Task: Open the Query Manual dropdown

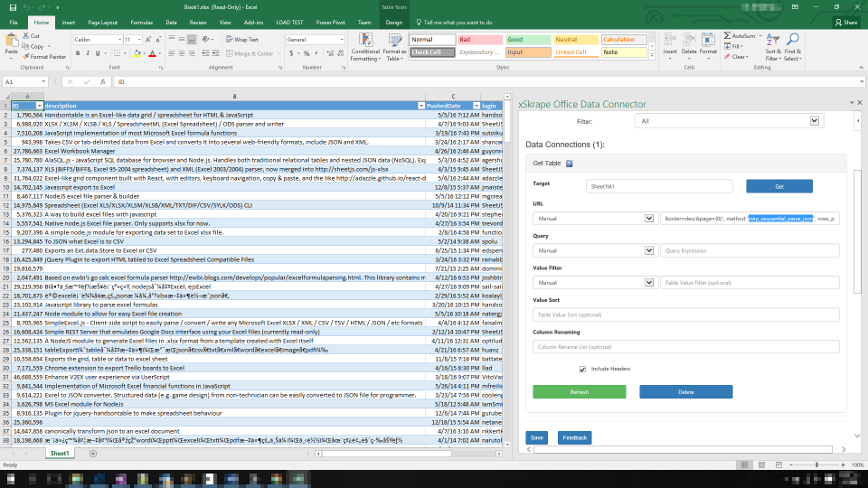Action: (x=649, y=250)
